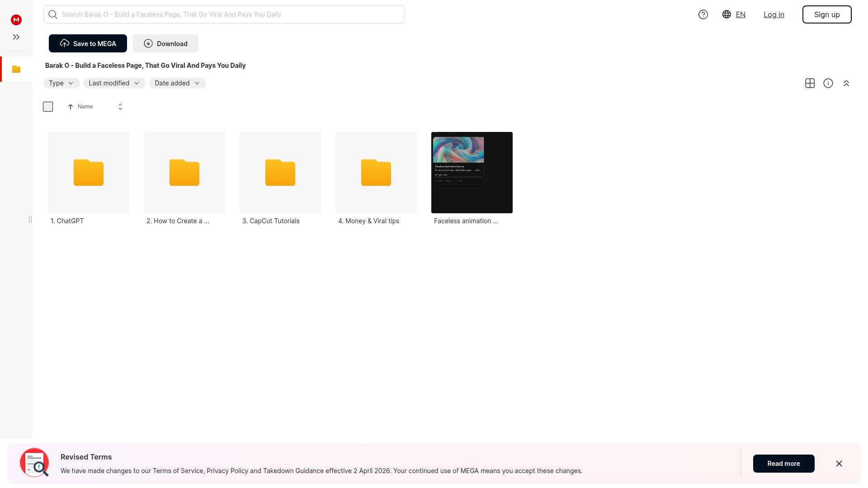Tick the select all checkbox
868x488 pixels.
pos(48,107)
